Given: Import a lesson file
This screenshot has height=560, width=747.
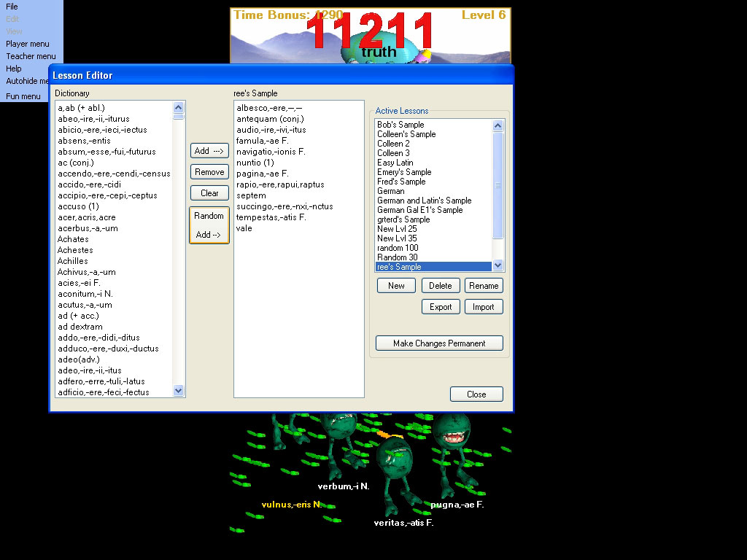Looking at the screenshot, I should [484, 307].
